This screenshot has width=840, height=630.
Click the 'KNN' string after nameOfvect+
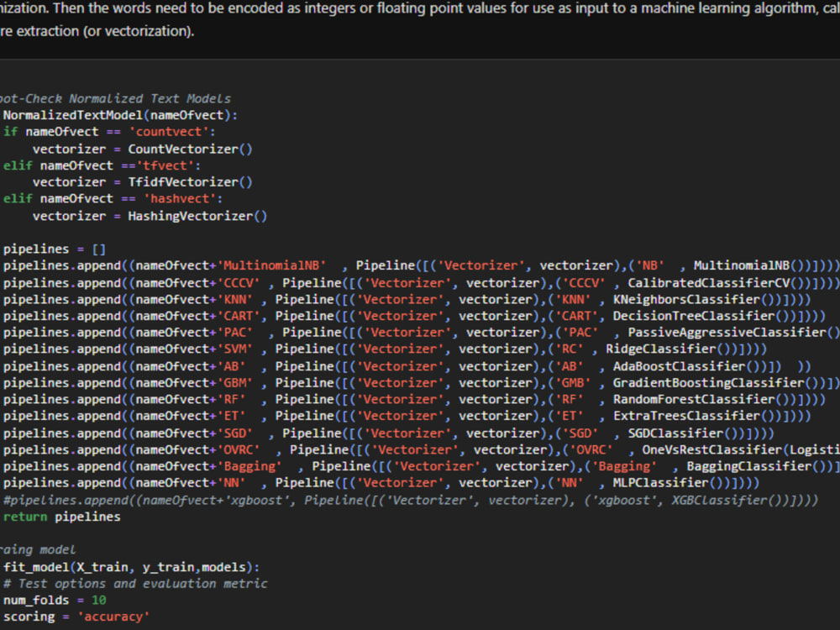coord(234,300)
